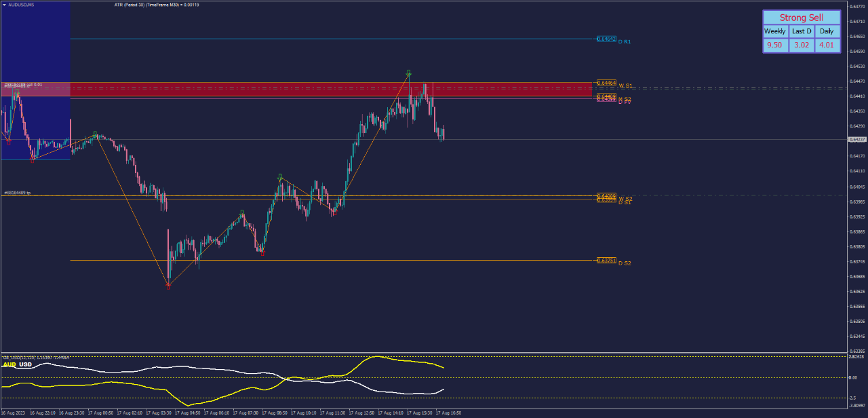Click the 17 Aug 08:50 time axis label

275,412
